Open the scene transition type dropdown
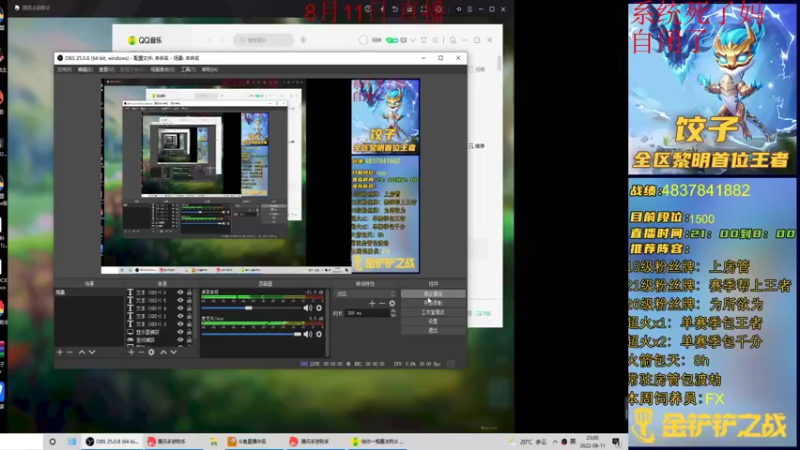Screen dimensions: 800x450 tap(365, 294)
